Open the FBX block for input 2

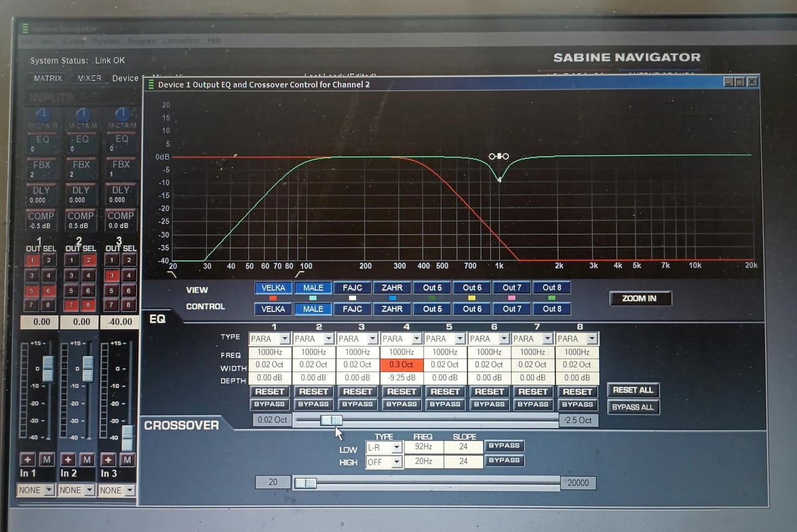click(x=81, y=165)
